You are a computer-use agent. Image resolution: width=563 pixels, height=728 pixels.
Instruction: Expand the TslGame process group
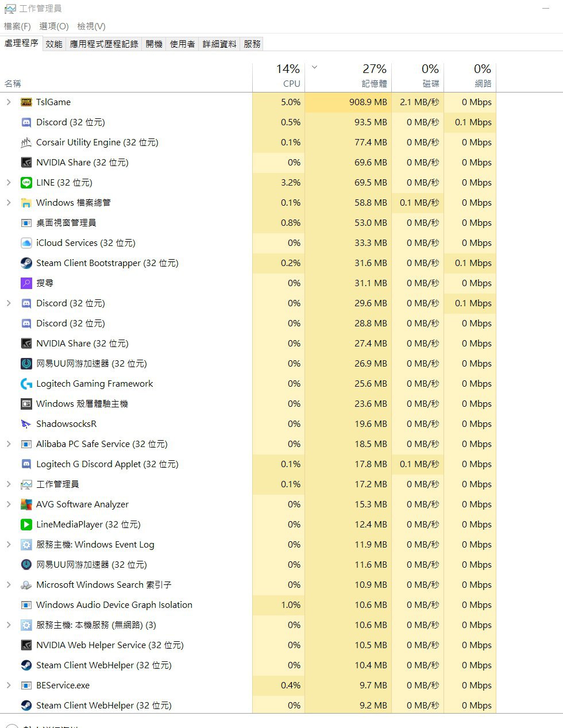[x=9, y=102]
